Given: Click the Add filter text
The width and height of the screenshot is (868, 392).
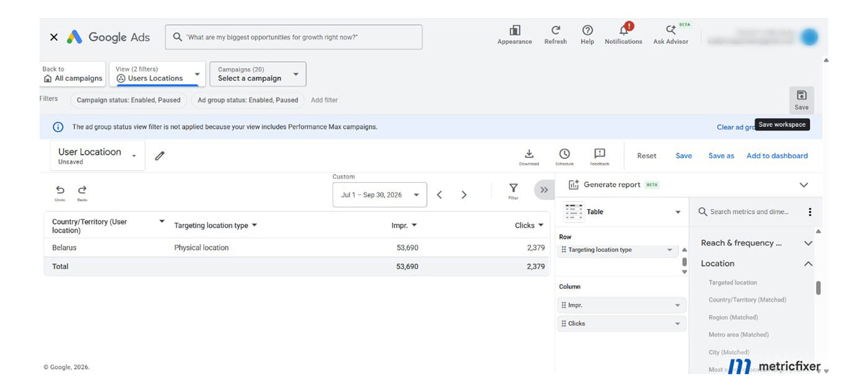Looking at the screenshot, I should click(324, 100).
